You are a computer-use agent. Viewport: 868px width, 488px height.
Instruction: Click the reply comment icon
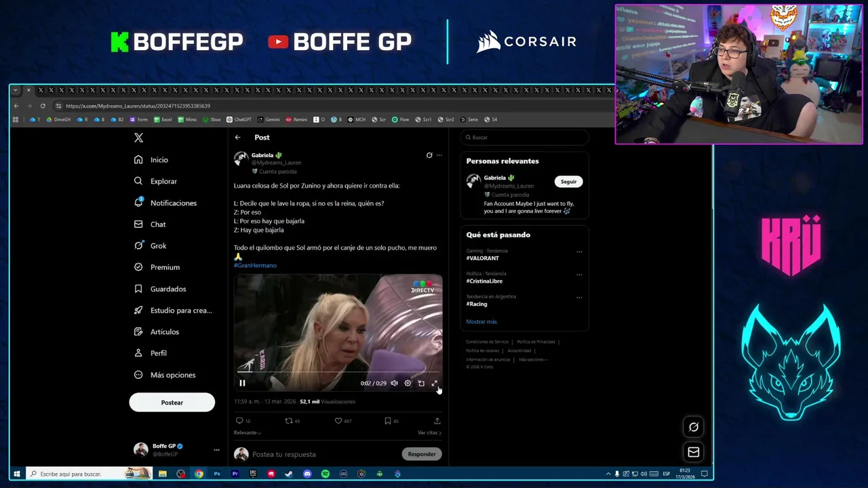click(239, 421)
